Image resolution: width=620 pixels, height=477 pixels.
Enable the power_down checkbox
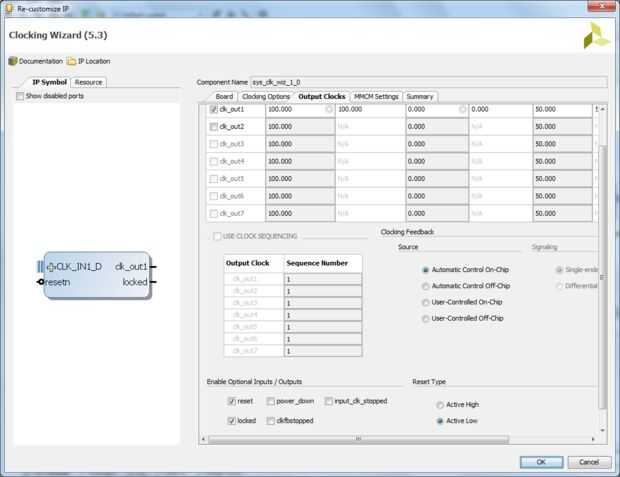tap(270, 401)
